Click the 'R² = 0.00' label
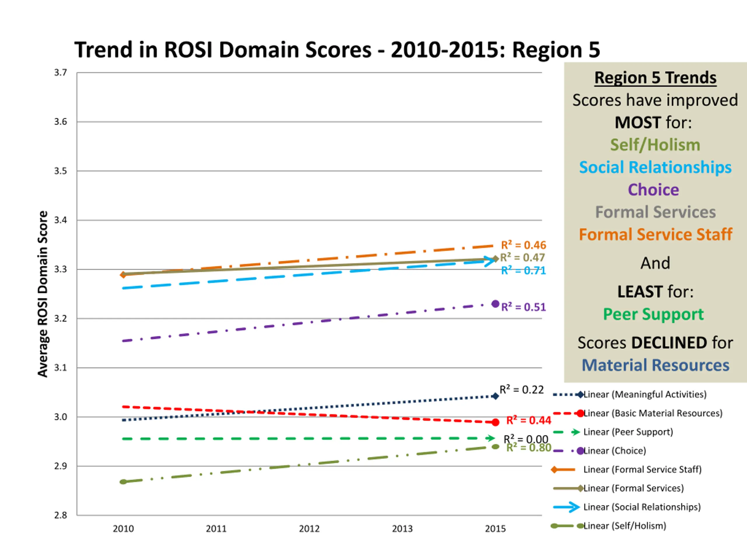This screenshot has height=560, width=747. click(526, 439)
